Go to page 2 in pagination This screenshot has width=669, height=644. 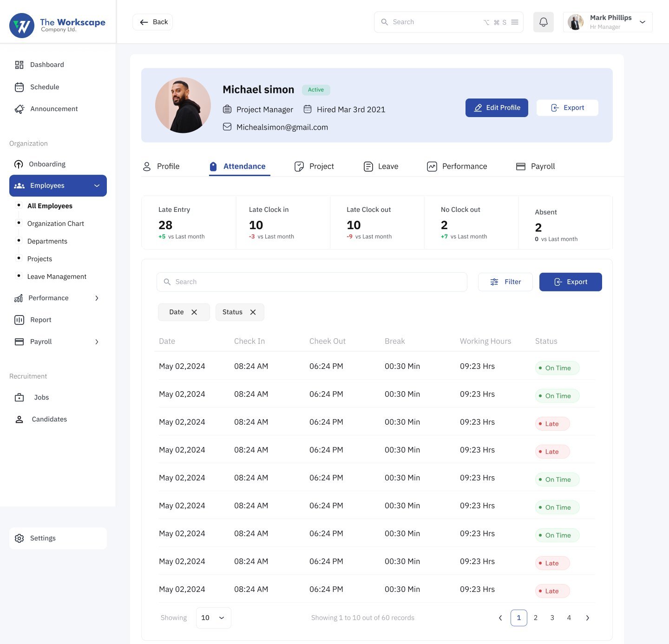[x=536, y=618]
